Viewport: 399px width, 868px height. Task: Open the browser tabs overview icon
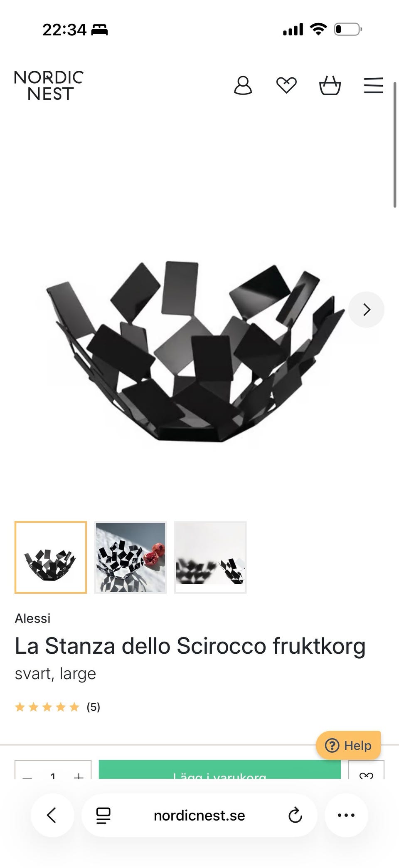(103, 816)
